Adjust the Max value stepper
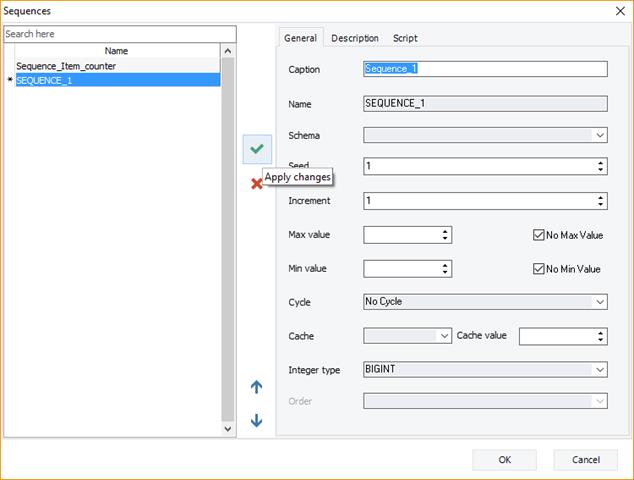 click(x=445, y=235)
